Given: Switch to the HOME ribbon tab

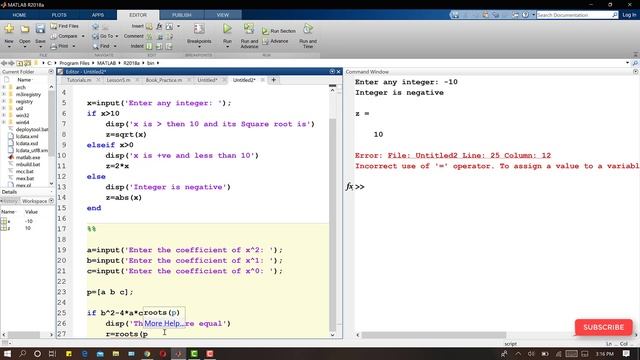Looking at the screenshot, I should [x=19, y=15].
